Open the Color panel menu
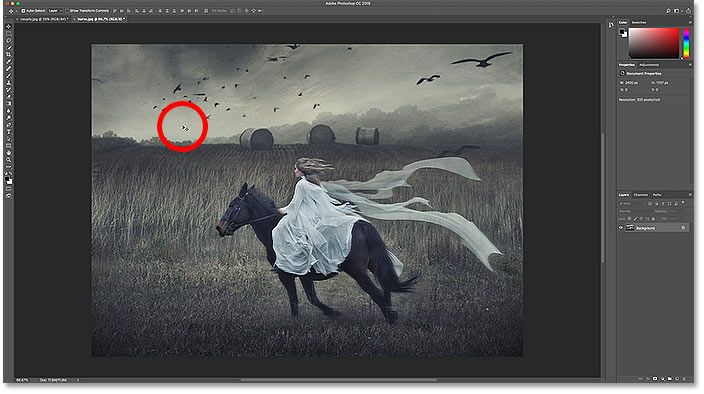The height and width of the screenshot is (394, 704). coord(690,22)
